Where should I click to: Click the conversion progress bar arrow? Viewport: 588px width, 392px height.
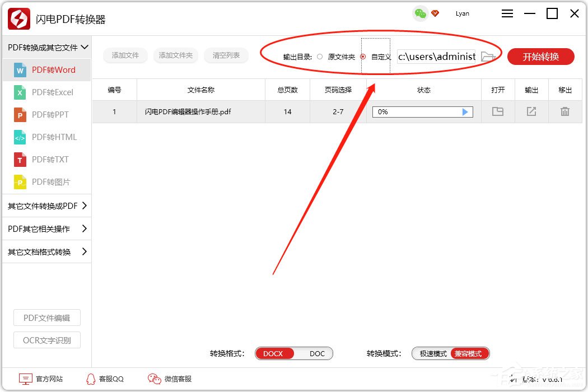(x=465, y=111)
